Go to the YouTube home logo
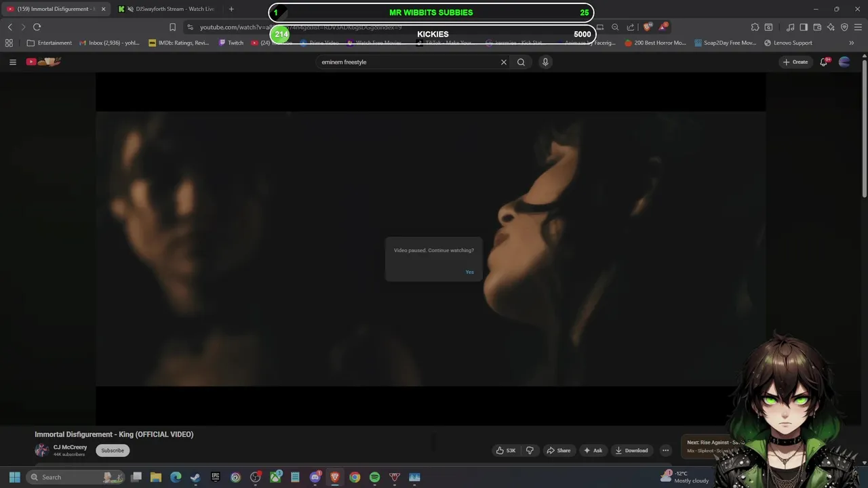Image resolution: width=868 pixels, height=488 pixels. (43, 62)
